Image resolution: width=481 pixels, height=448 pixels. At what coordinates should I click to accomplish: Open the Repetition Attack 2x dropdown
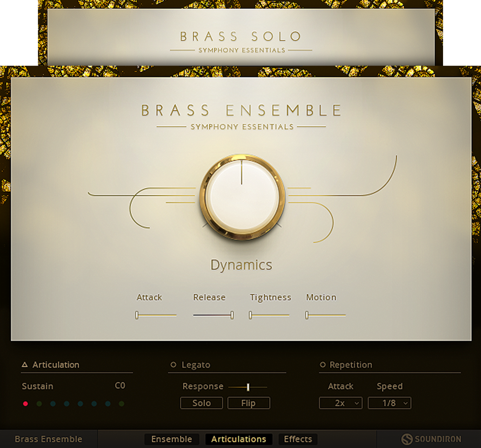[x=340, y=403]
